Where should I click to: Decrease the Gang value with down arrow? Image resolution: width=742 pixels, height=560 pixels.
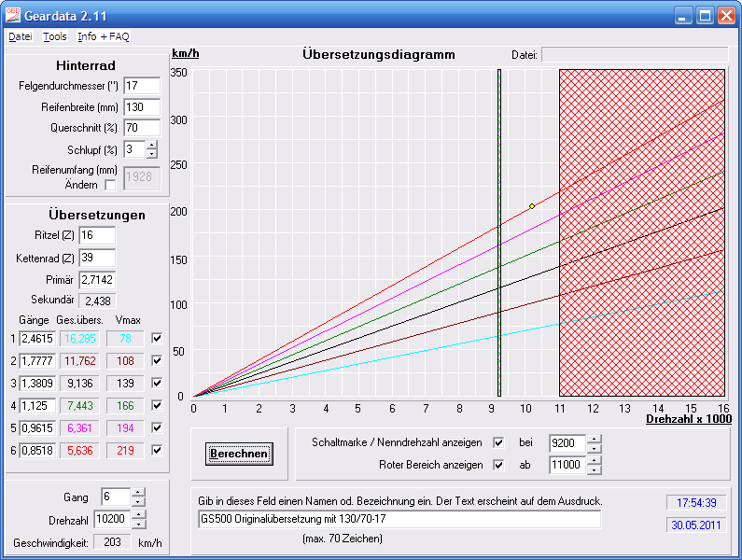pos(138,501)
